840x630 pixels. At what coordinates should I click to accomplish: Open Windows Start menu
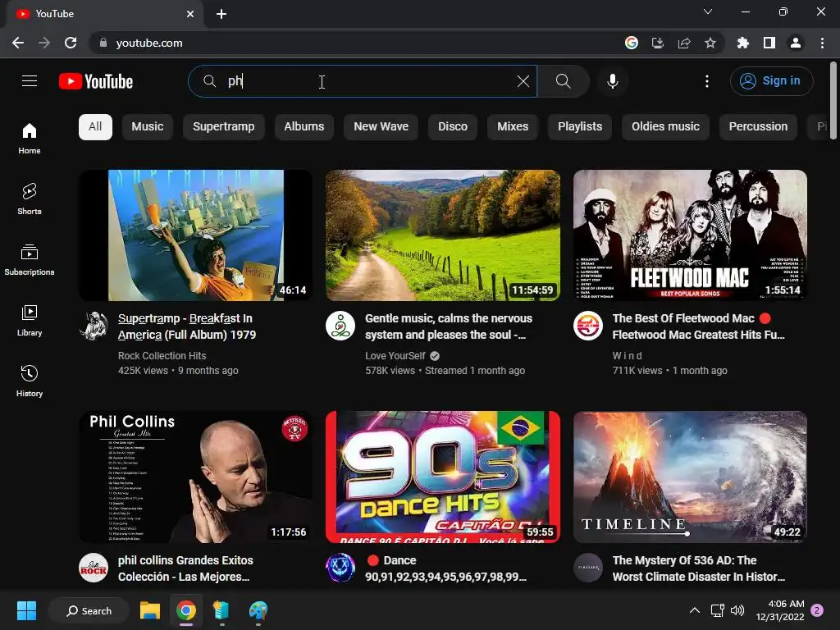[x=26, y=610]
